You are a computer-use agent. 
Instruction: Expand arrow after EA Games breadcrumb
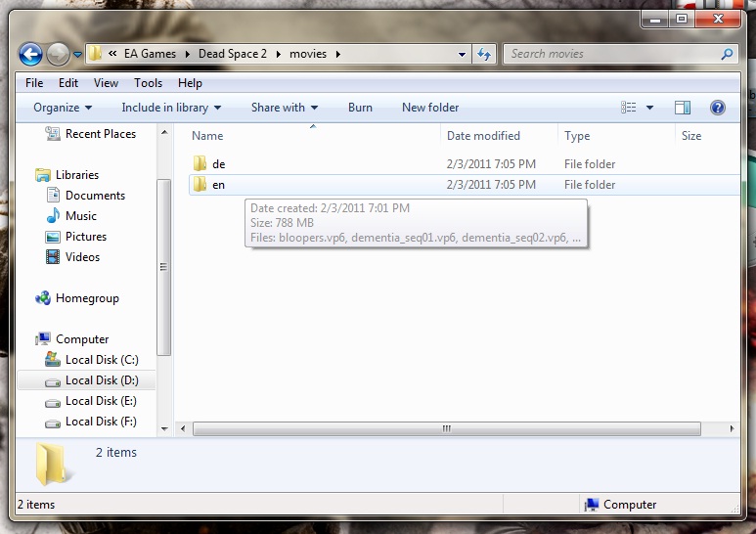pyautogui.click(x=188, y=54)
